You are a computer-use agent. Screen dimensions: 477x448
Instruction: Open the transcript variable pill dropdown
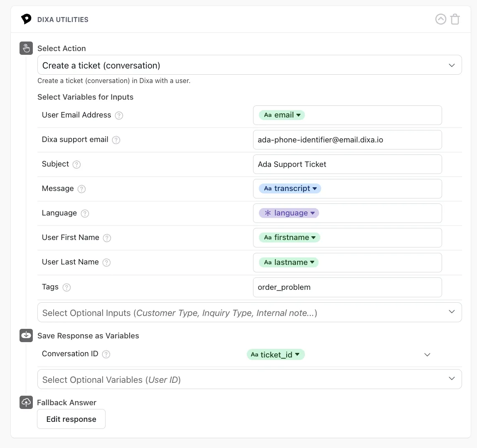[290, 189]
